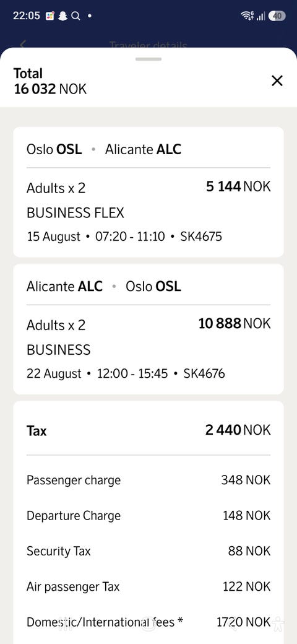Tap the BUSINESS FLEX fare label

(x=75, y=213)
